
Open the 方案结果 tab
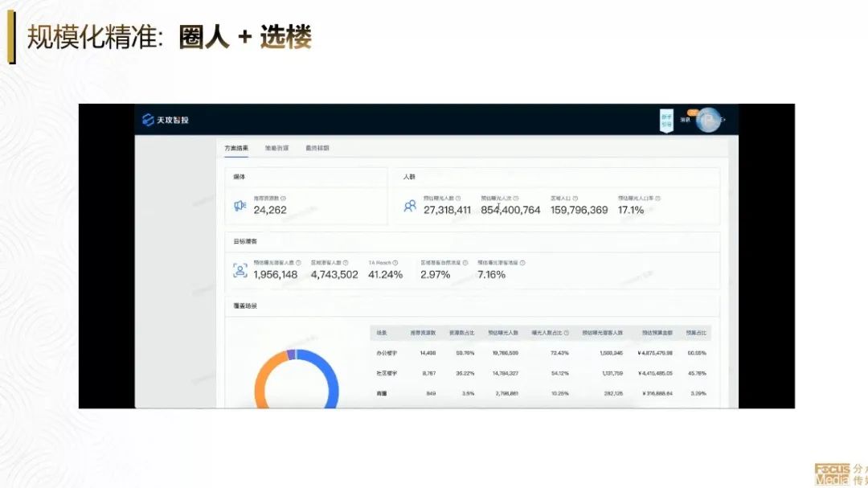tap(236, 148)
